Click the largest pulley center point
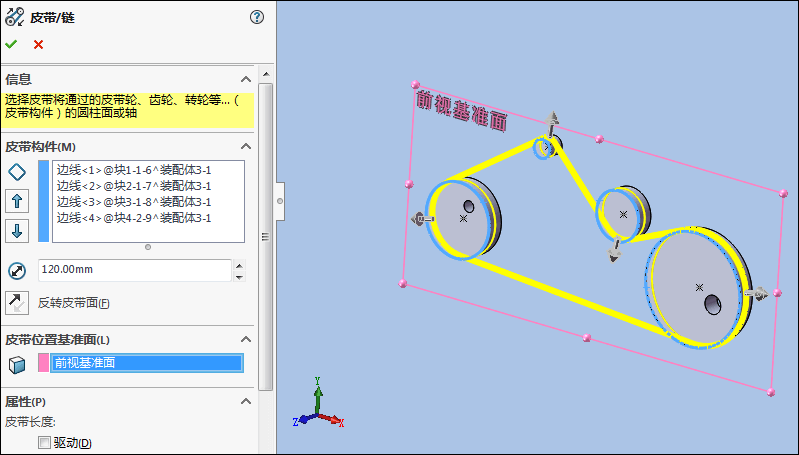Screen dimensions: 799x455 (699, 288)
